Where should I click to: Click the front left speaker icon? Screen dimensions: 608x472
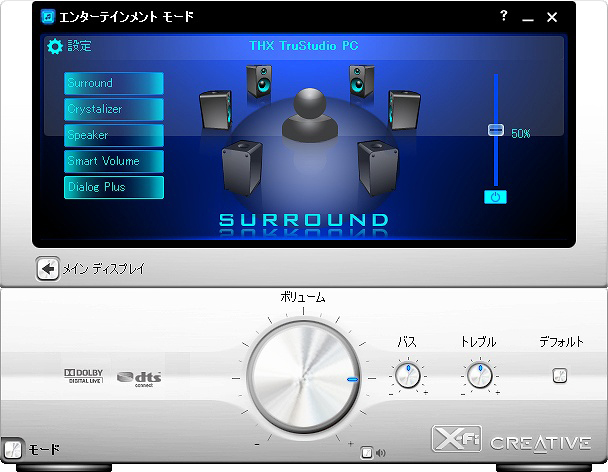(259, 81)
